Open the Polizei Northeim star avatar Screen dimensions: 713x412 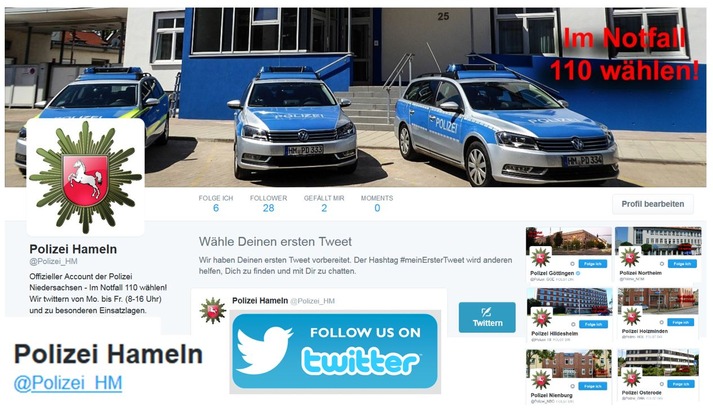point(630,258)
